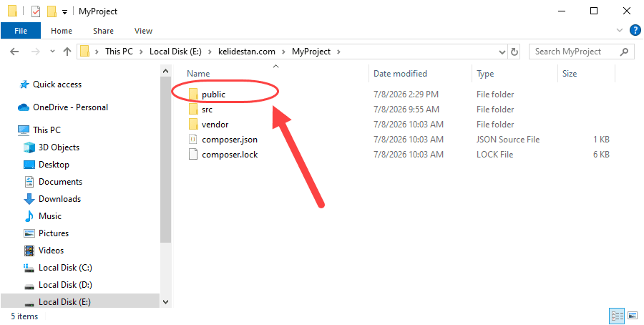Open recent locations dropdown arrow
This screenshot has height=325, width=644.
(x=52, y=52)
